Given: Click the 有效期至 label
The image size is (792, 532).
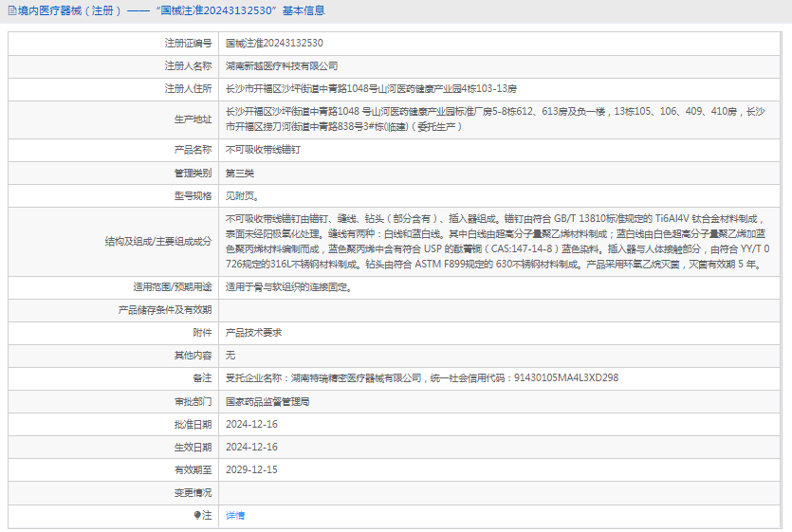Looking at the screenshot, I should 193,469.
